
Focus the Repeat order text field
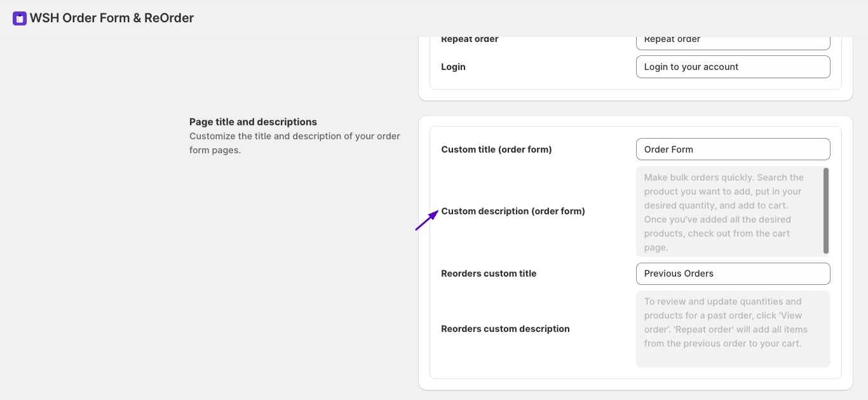(x=733, y=40)
